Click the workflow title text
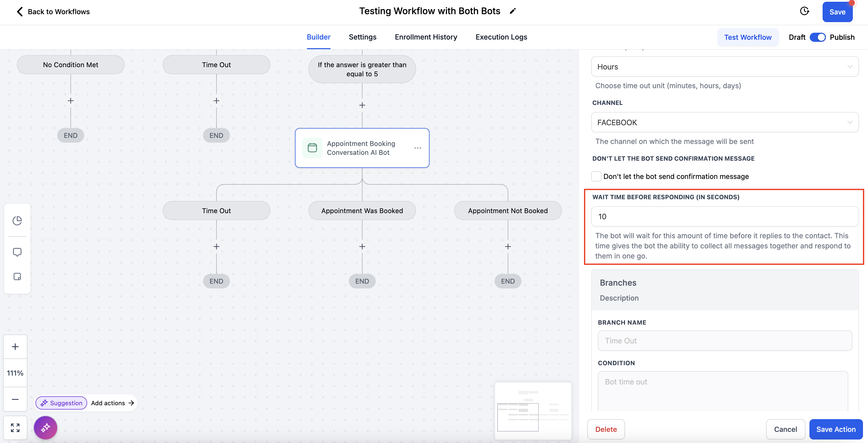 430,11
